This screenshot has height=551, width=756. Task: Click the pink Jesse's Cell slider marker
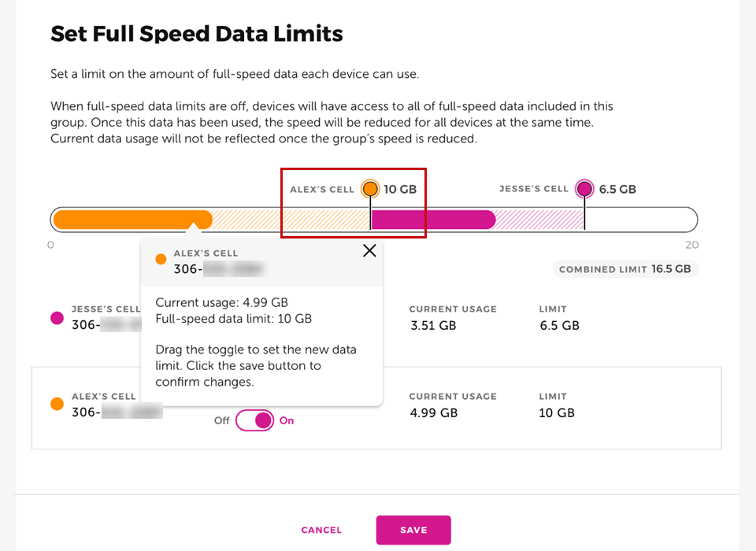[584, 189]
